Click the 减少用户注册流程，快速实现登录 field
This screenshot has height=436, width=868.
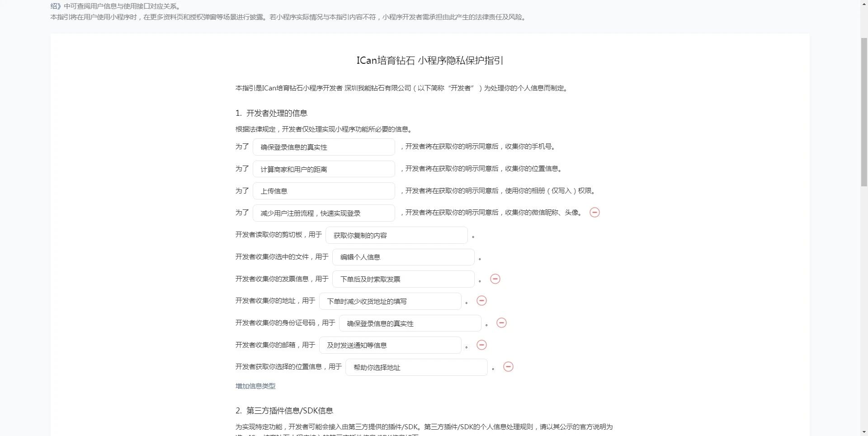[324, 213]
